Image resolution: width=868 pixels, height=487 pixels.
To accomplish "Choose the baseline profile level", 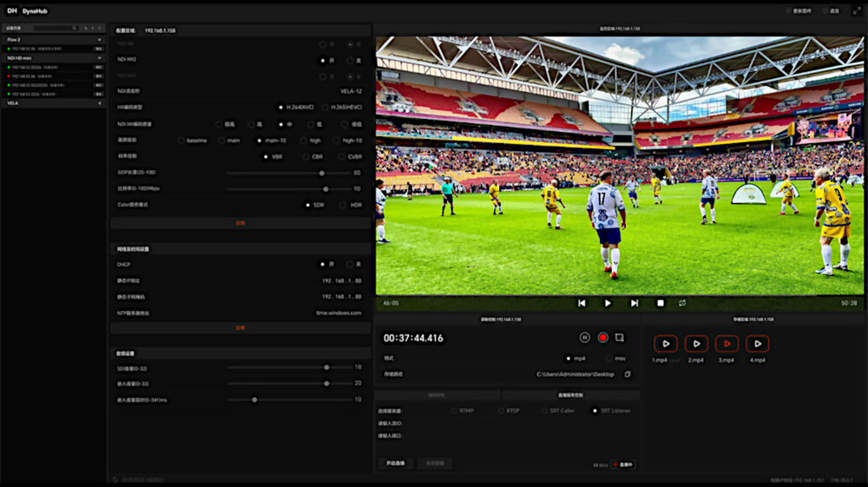I will pos(181,141).
